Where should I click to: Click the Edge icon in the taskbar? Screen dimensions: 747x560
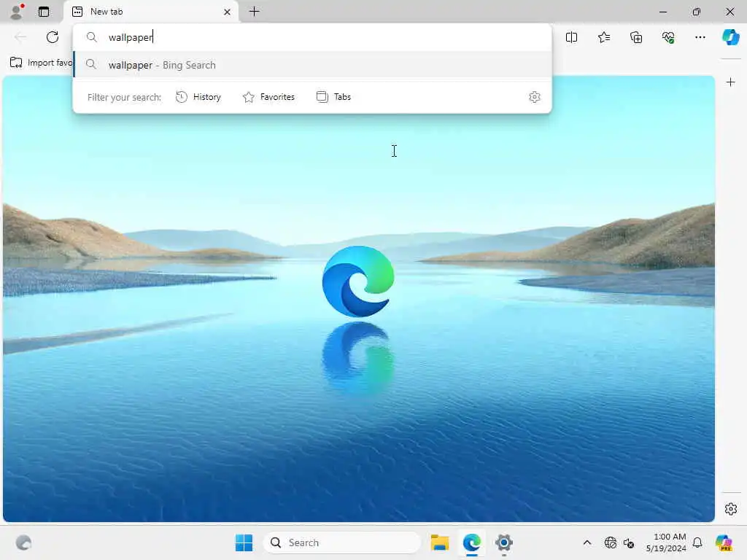472,542
